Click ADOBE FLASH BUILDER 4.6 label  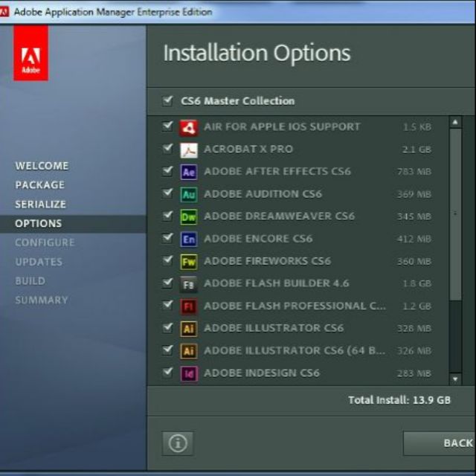click(x=277, y=283)
